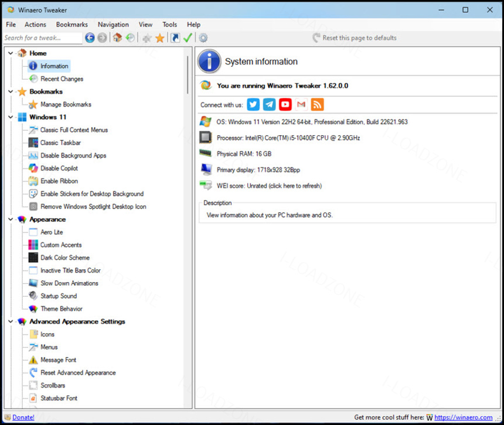Open the Tools menu

170,25
